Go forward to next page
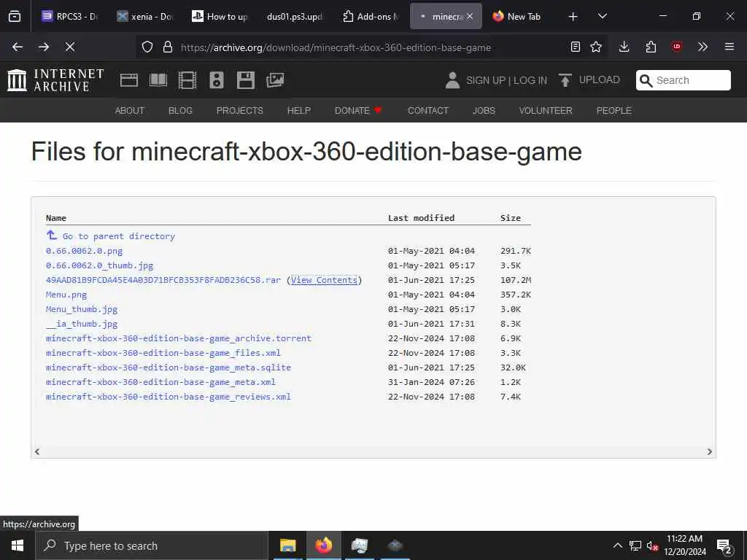This screenshot has width=747, height=560. click(44, 47)
